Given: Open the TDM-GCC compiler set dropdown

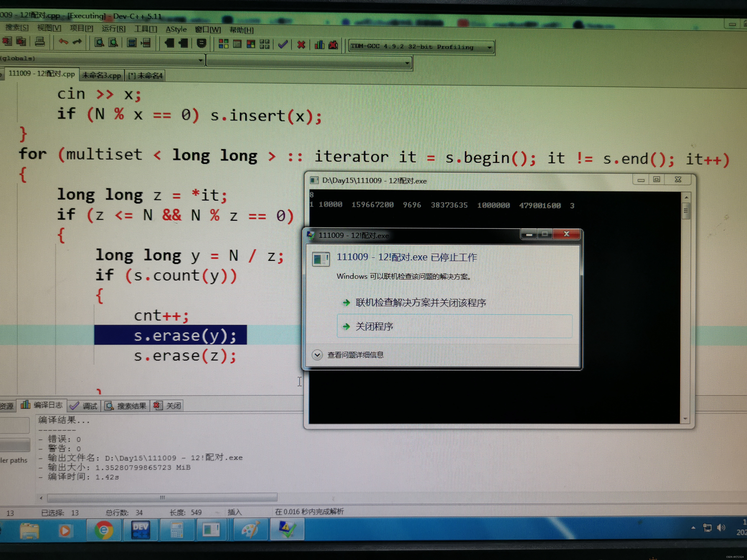Looking at the screenshot, I should click(489, 48).
